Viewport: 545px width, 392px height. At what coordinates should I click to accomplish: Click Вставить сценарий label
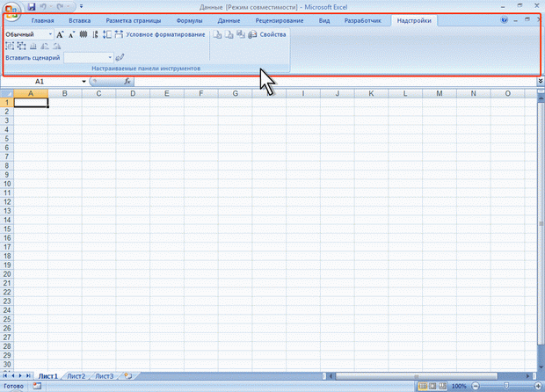33,58
